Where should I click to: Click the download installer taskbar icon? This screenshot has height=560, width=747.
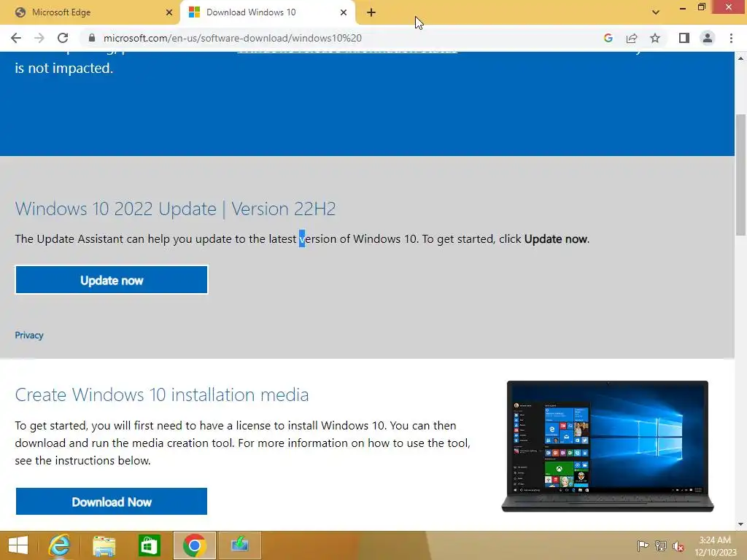239,545
